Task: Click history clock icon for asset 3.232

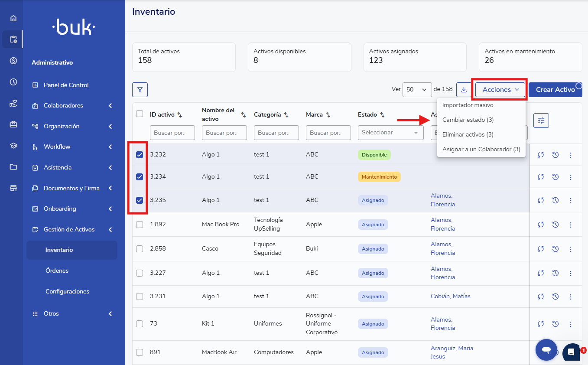Action: tap(555, 155)
